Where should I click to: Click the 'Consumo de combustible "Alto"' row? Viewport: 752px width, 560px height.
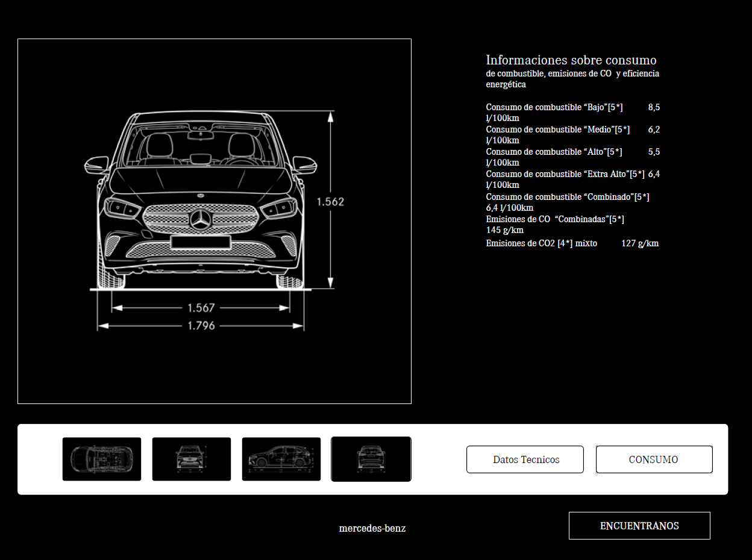click(573, 157)
